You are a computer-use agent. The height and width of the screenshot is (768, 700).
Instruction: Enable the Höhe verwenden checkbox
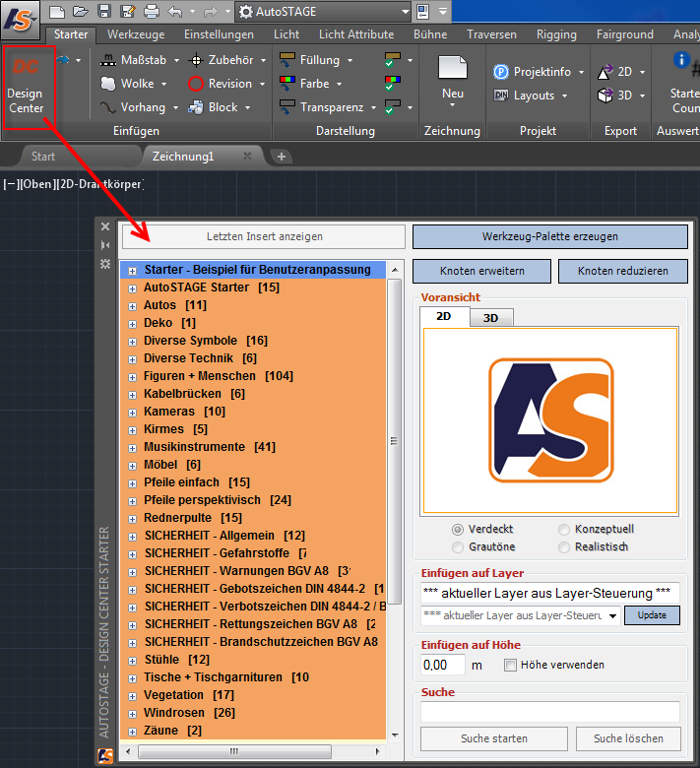(x=510, y=665)
